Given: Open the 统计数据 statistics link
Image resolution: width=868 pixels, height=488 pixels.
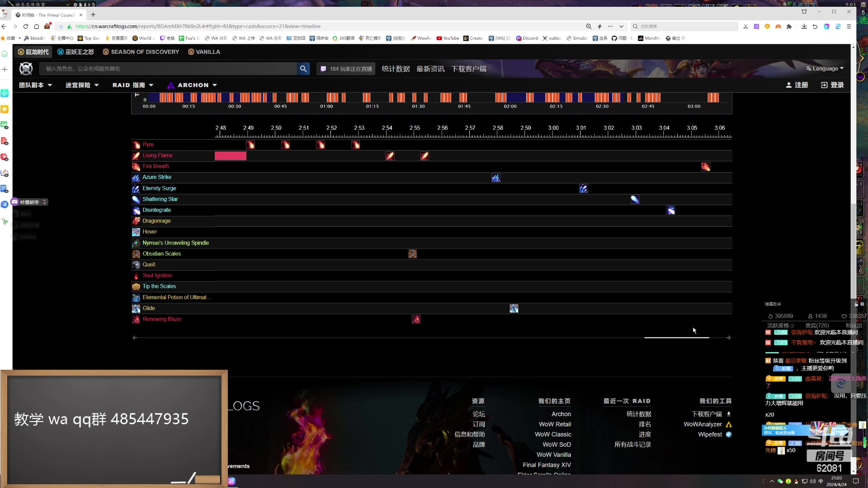Looking at the screenshot, I should coord(395,69).
